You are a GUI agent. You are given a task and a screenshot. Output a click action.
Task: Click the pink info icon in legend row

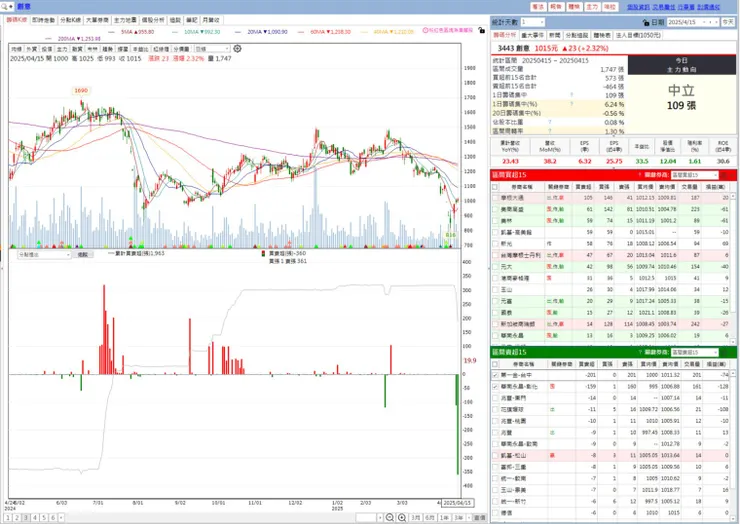(x=425, y=30)
